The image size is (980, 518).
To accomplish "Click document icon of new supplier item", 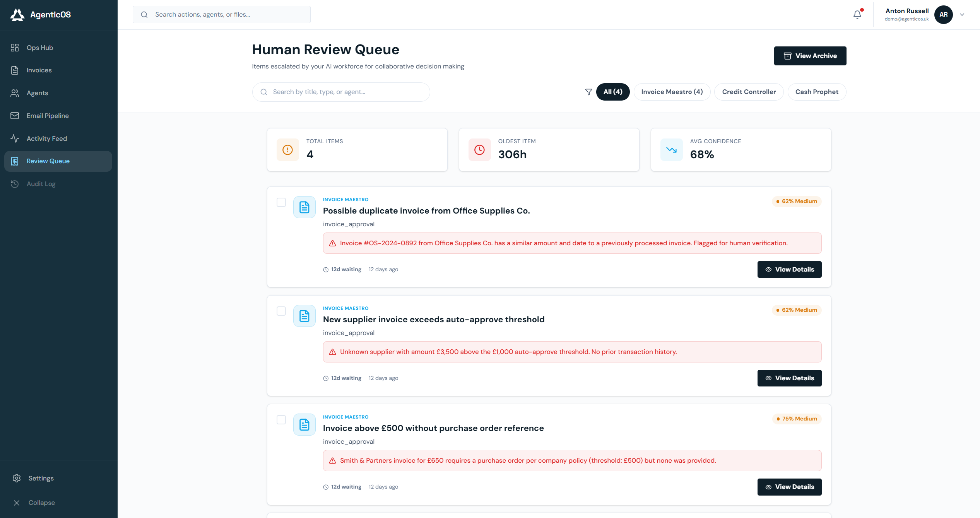I will (304, 316).
